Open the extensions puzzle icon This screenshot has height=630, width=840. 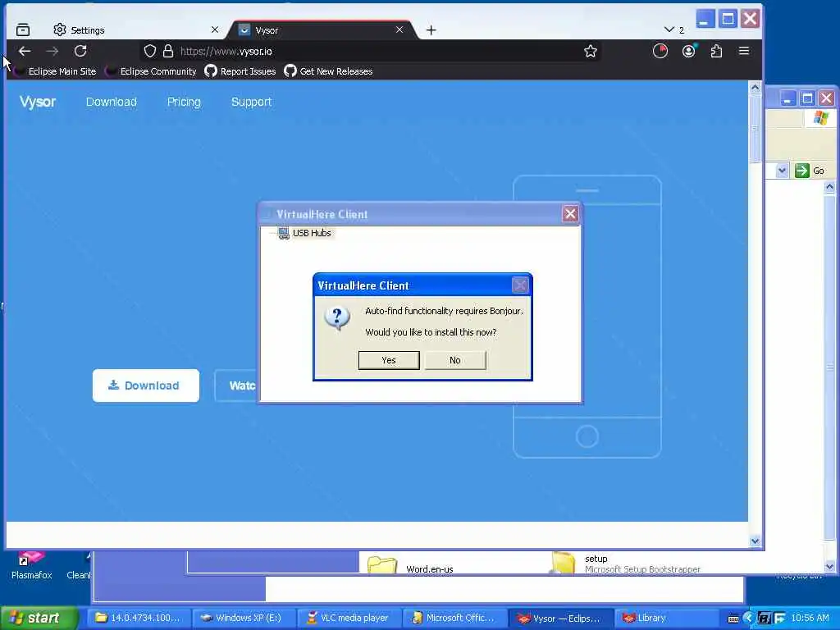pos(716,52)
